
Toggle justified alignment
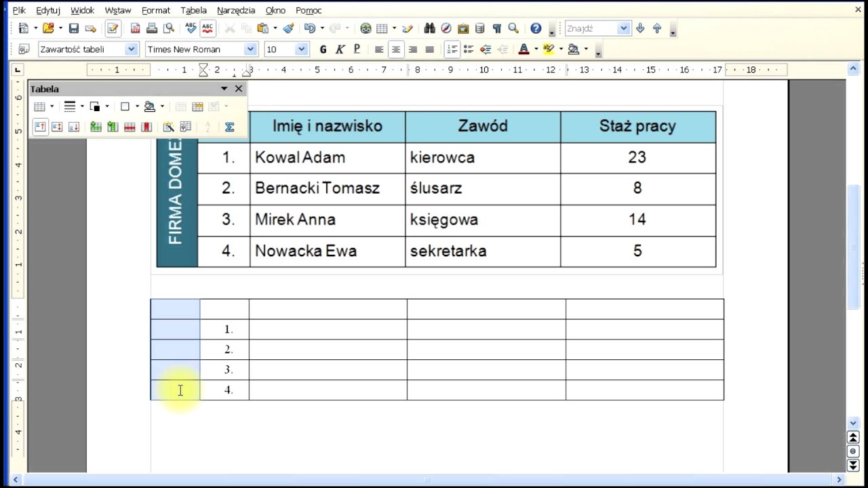[430, 49]
